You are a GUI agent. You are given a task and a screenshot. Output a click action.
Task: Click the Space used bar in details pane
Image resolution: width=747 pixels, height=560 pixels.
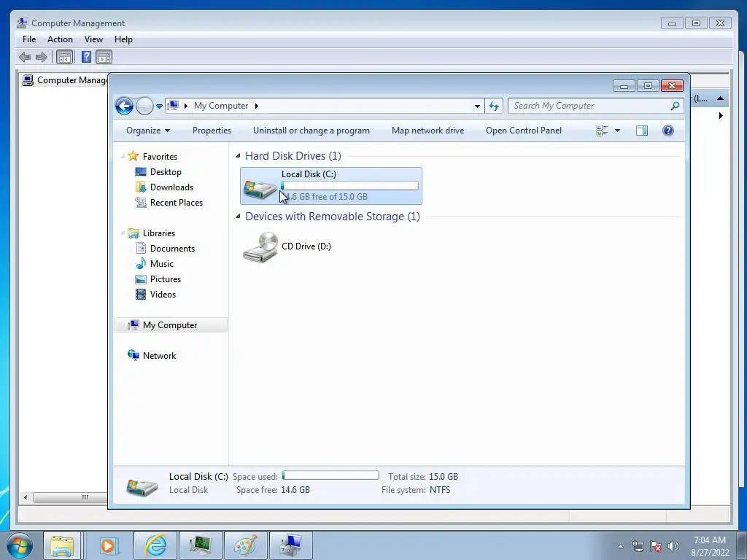tap(330, 475)
